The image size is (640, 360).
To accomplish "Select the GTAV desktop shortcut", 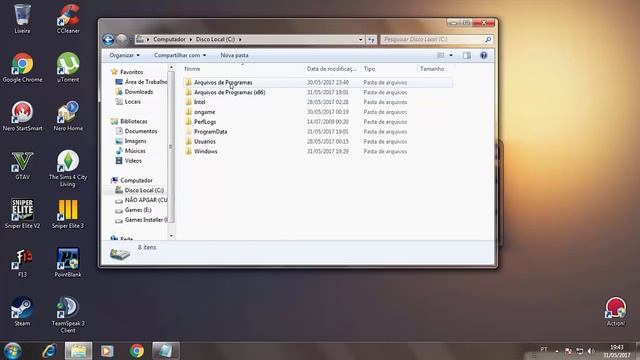I will [x=22, y=165].
